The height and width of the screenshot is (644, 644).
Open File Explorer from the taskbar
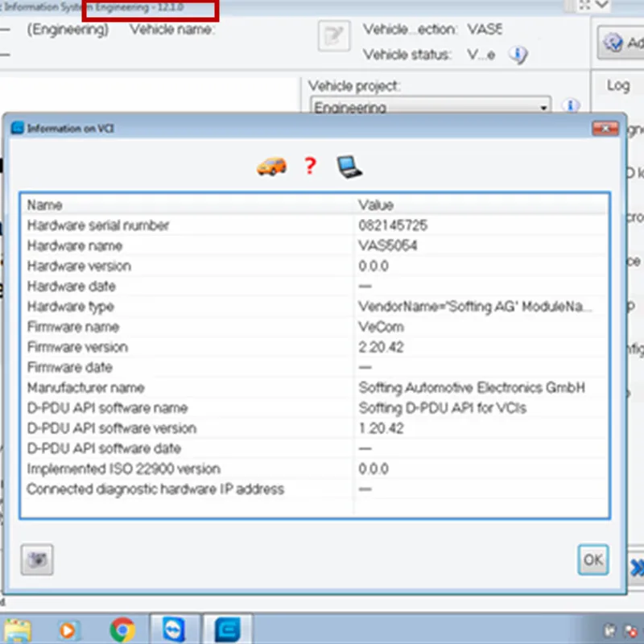point(16,630)
